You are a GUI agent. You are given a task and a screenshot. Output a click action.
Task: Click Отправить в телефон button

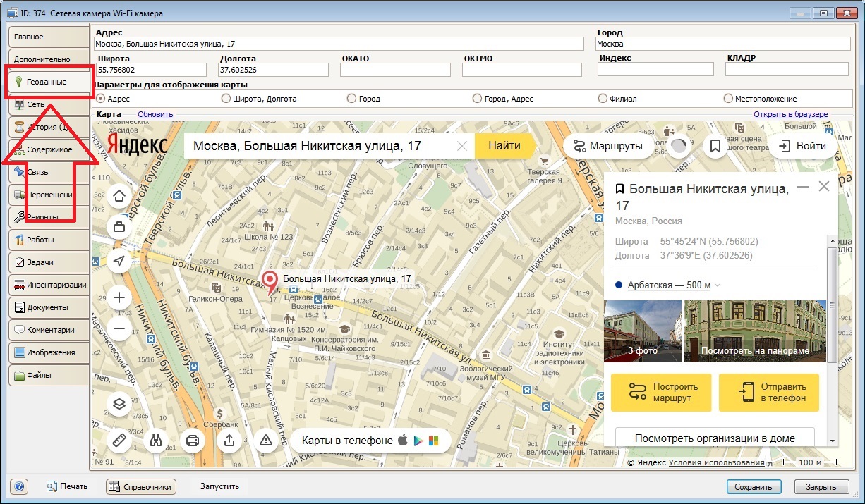coord(769,393)
